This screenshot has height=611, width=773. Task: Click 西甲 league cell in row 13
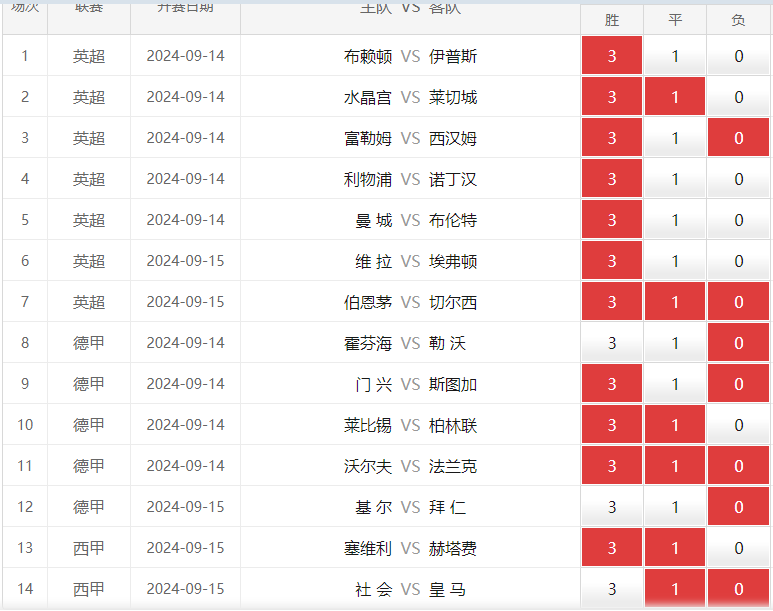pos(89,547)
